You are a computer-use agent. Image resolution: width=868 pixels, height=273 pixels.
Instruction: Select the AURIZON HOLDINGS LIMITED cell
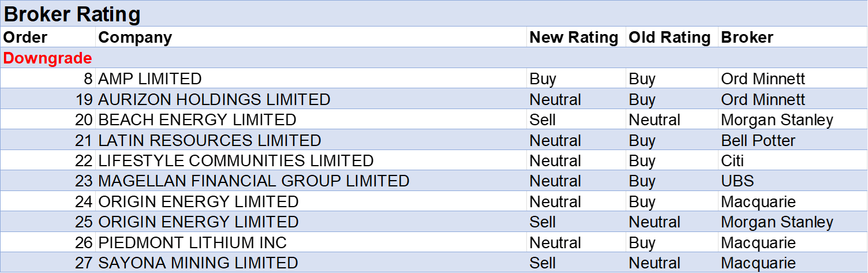(x=214, y=99)
